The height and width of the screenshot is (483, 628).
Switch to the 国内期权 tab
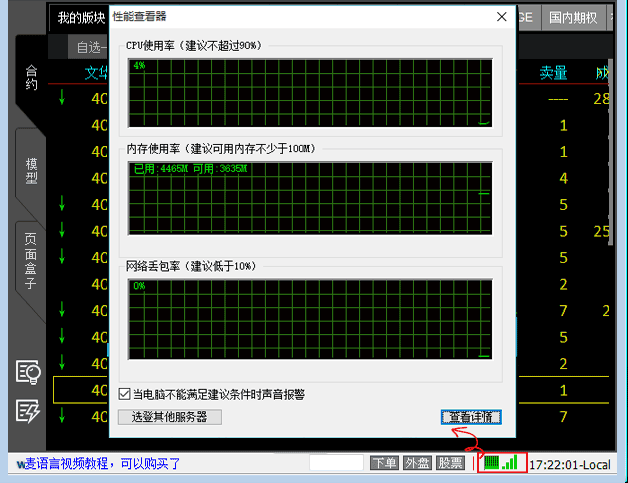573,17
